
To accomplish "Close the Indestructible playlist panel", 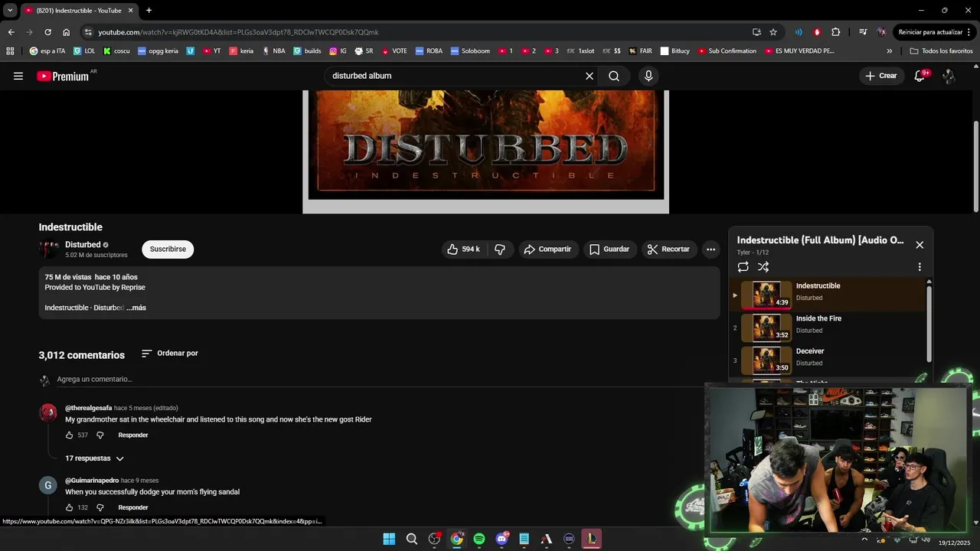I will 920,245.
